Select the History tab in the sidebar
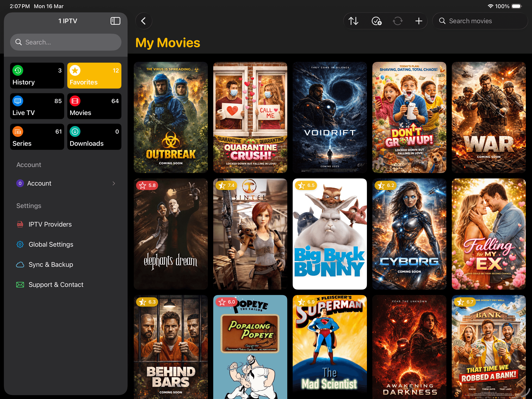Viewport: 532px width, 399px height. 37,76
